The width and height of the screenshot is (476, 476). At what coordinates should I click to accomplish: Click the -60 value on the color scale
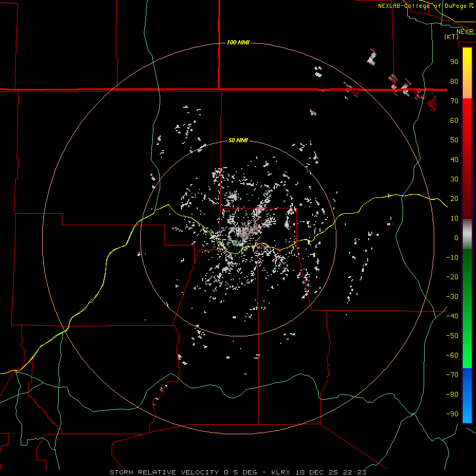click(452, 355)
